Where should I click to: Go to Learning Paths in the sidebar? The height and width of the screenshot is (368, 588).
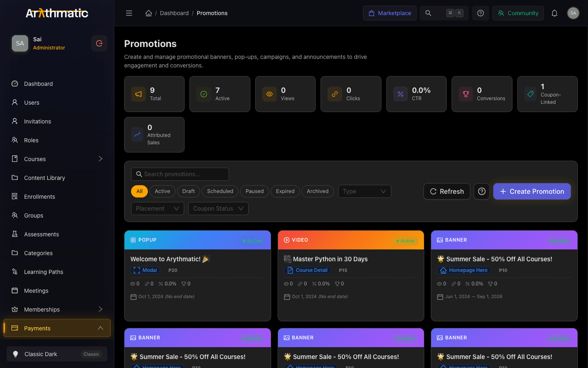pos(57,272)
